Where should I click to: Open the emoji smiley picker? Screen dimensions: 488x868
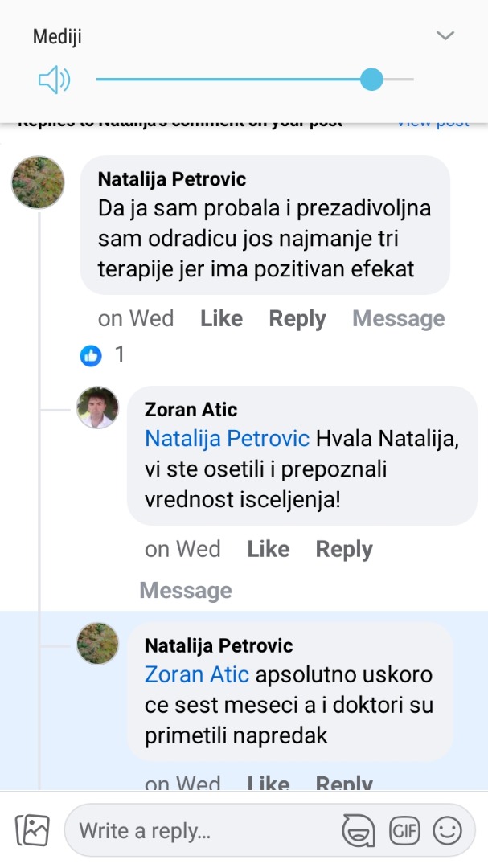click(448, 830)
